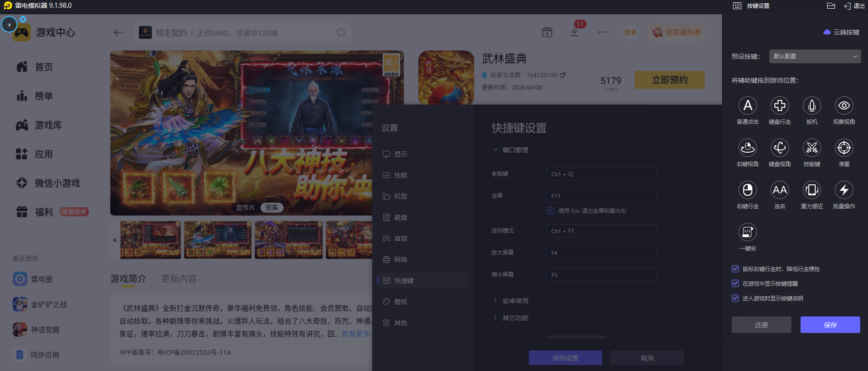The width and height of the screenshot is (868, 371).
Task: Switch to the 更新内容 tab
Action: click(x=179, y=279)
